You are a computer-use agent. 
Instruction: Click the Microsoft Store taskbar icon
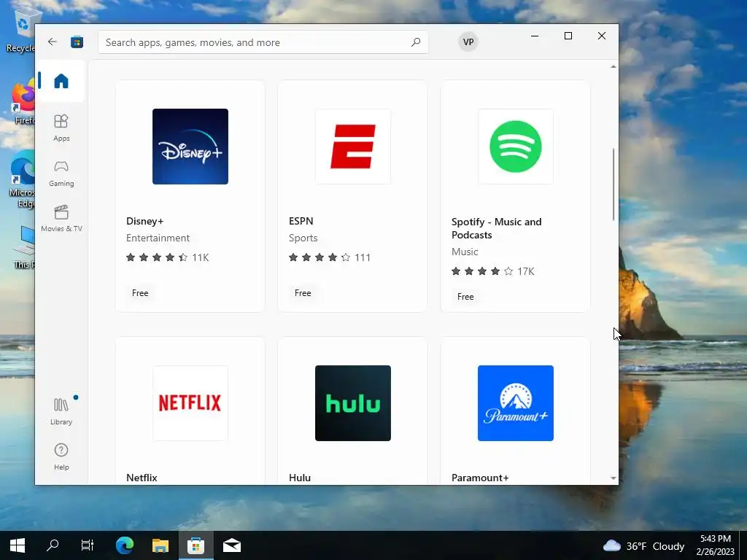(196, 545)
